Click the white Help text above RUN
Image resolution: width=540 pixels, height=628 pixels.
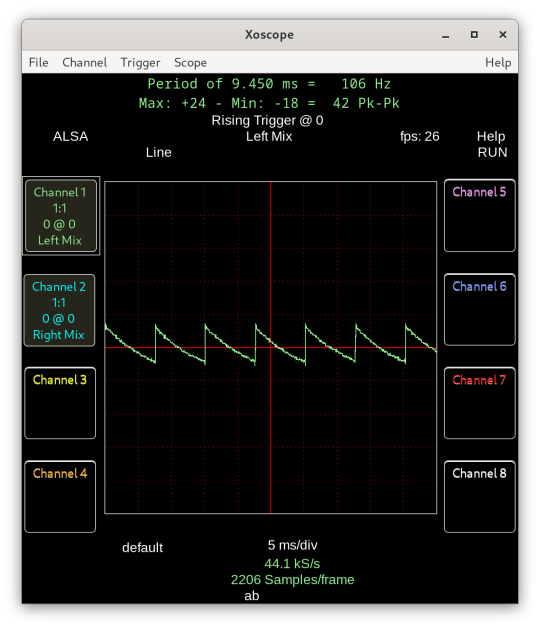(491, 137)
